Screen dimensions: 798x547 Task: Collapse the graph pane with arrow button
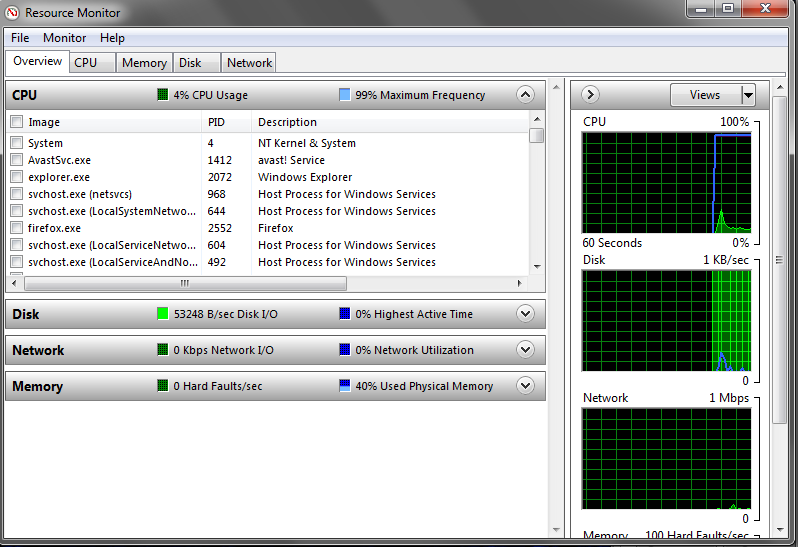(590, 95)
